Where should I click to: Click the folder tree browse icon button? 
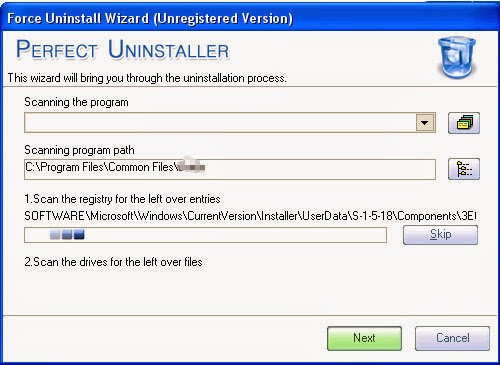[x=464, y=169]
